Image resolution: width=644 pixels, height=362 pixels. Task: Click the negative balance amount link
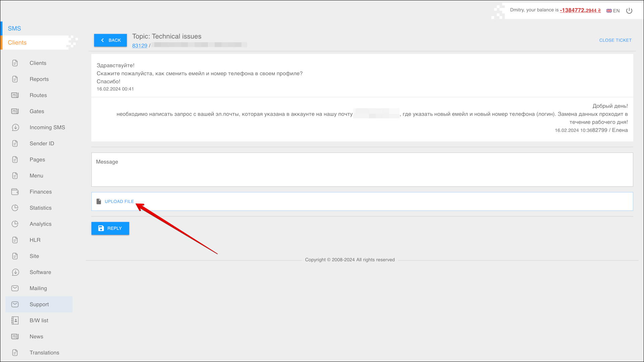(580, 10)
